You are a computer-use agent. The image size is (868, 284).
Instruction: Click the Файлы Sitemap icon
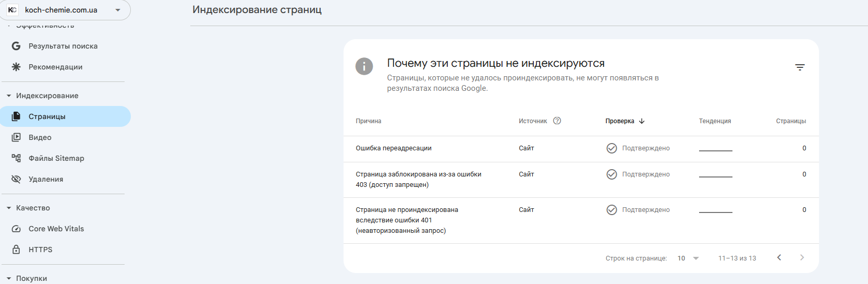16,158
